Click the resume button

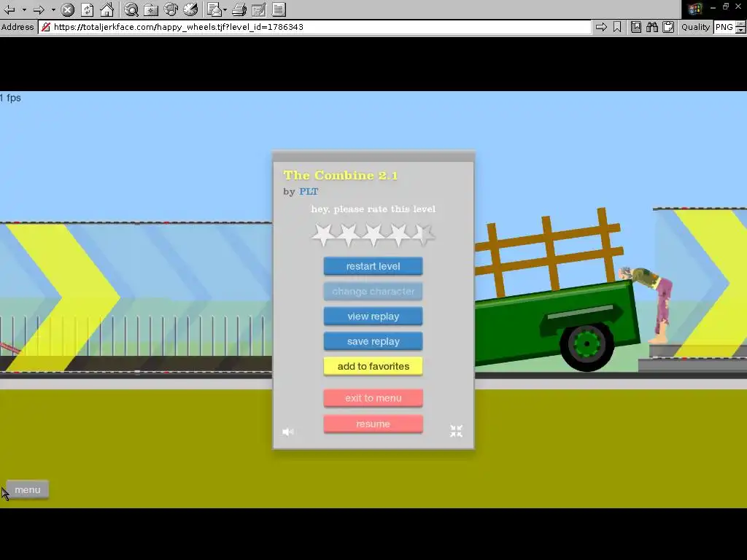point(373,424)
